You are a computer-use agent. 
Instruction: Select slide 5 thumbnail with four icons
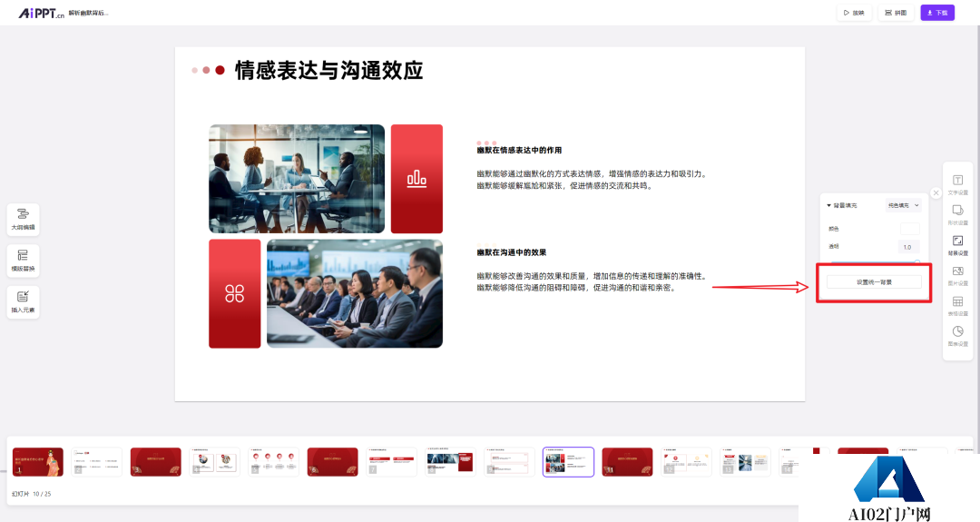click(x=273, y=462)
